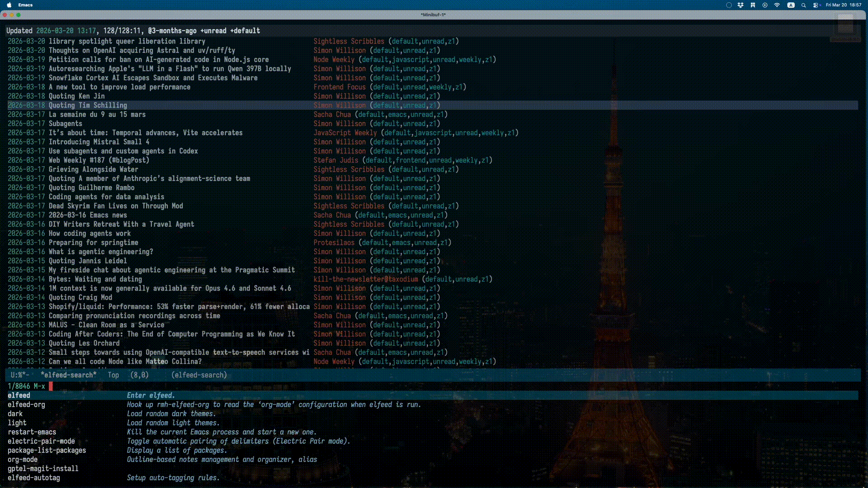Click the bookmark-shaped menu bar icon

(x=753, y=5)
